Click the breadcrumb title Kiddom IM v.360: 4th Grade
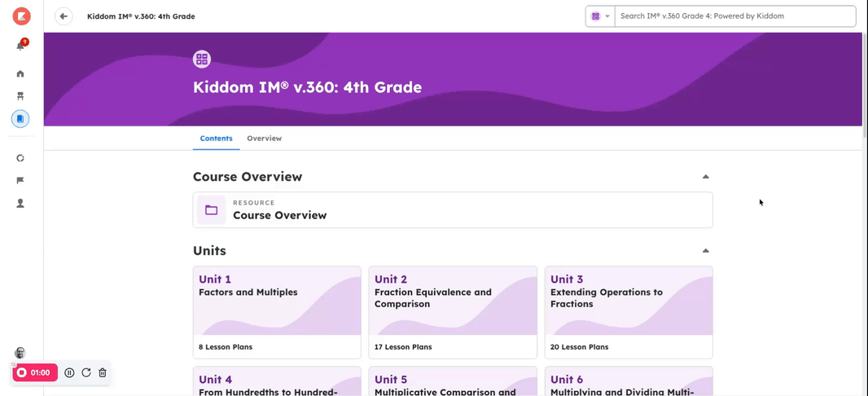The height and width of the screenshot is (396, 868). click(141, 16)
